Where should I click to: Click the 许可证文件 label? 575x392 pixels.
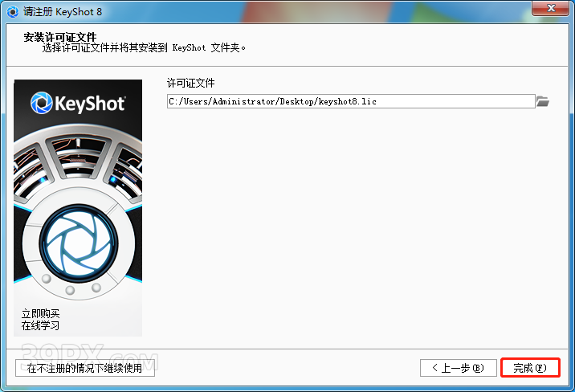click(191, 84)
